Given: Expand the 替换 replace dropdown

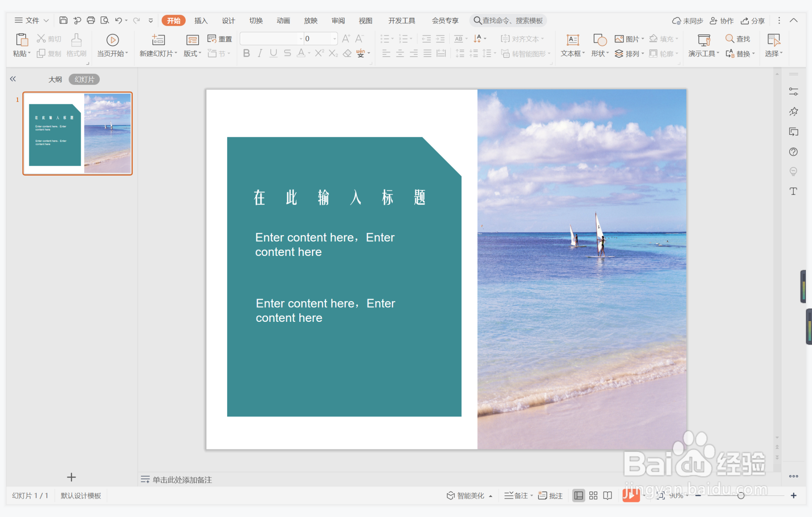Looking at the screenshot, I should (x=753, y=53).
